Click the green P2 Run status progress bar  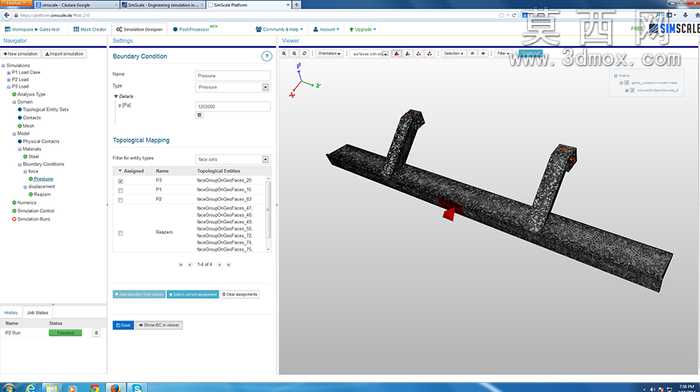pyautogui.click(x=65, y=333)
